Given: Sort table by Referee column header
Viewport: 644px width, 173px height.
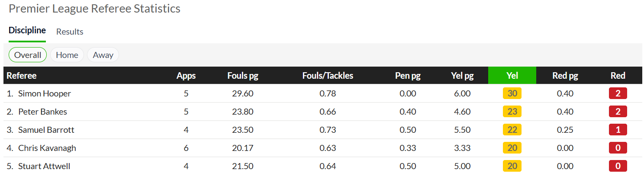Looking at the screenshot, I should pos(22,76).
